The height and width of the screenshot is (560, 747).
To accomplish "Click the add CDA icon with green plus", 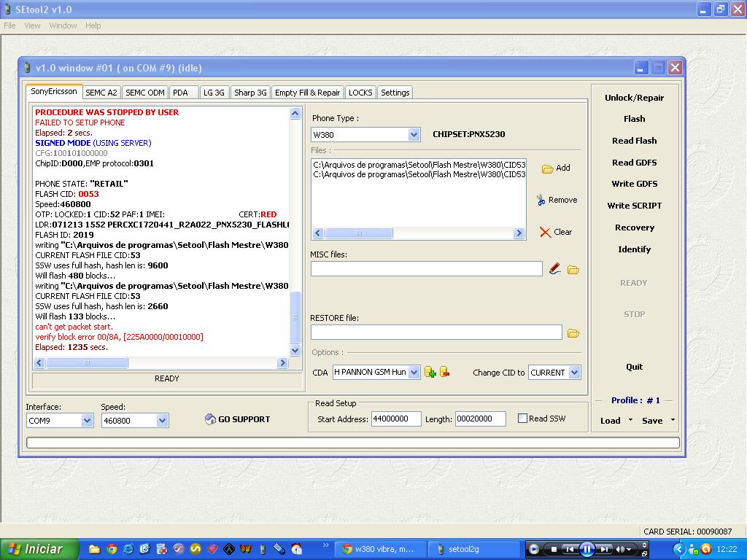I will pyautogui.click(x=430, y=373).
